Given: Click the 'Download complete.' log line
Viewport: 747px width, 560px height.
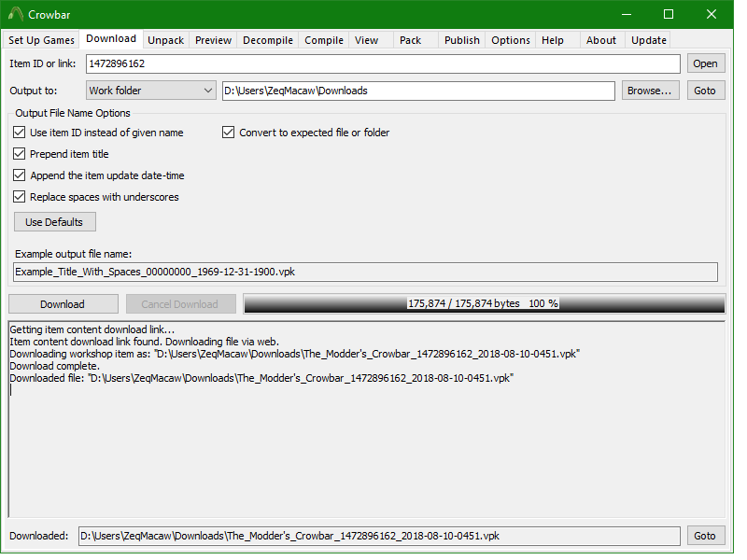Looking at the screenshot, I should tap(54, 366).
